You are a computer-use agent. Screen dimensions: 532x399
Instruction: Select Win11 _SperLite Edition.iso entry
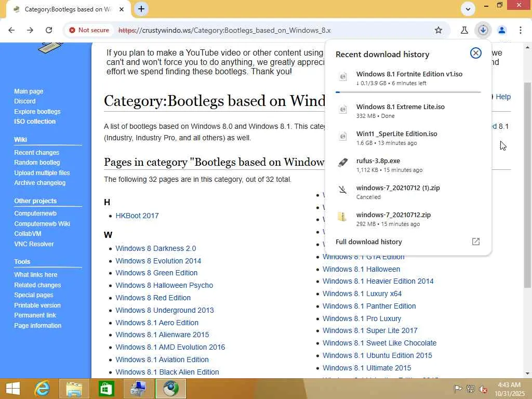[x=408, y=138]
